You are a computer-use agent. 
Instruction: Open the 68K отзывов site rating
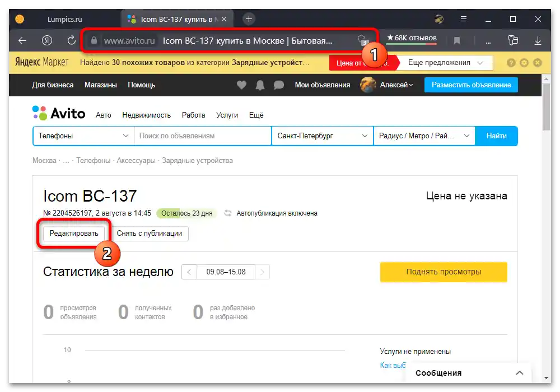pos(412,38)
